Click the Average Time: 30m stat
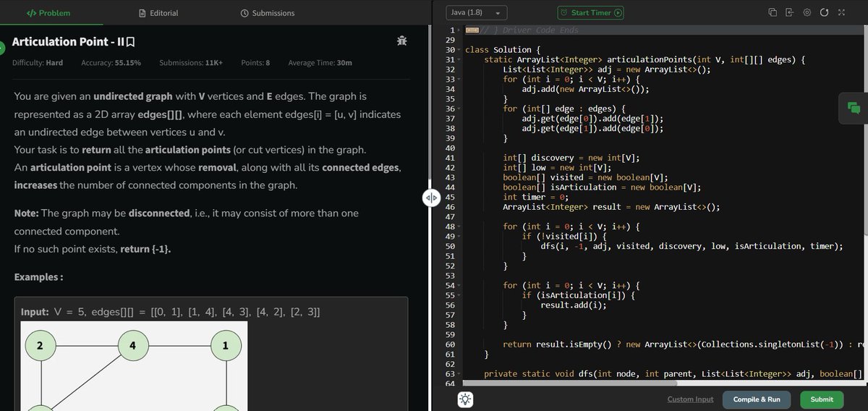Image resolution: width=868 pixels, height=411 pixels. point(320,63)
